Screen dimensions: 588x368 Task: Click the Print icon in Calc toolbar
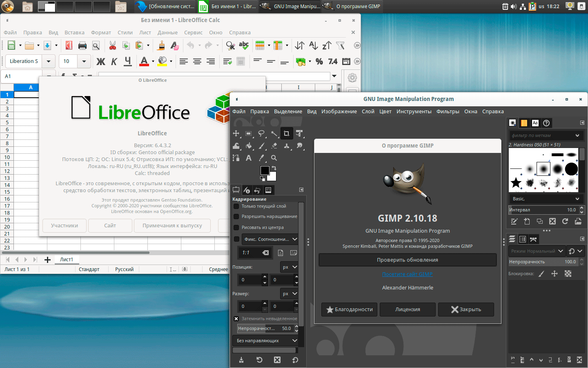pos(82,45)
